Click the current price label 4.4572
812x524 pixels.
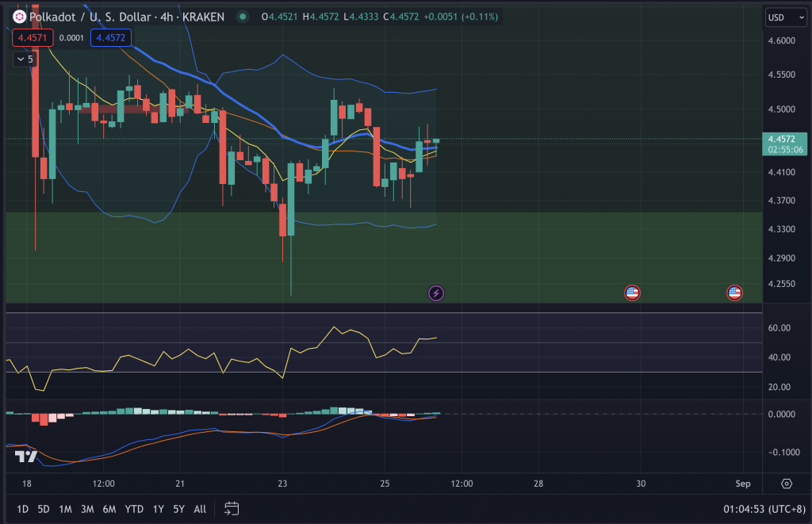(x=784, y=144)
